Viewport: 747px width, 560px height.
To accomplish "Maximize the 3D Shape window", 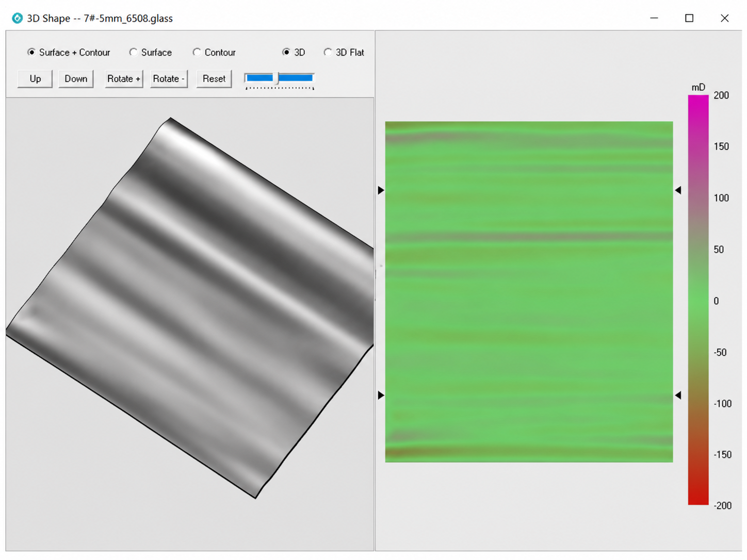I will pyautogui.click(x=689, y=18).
